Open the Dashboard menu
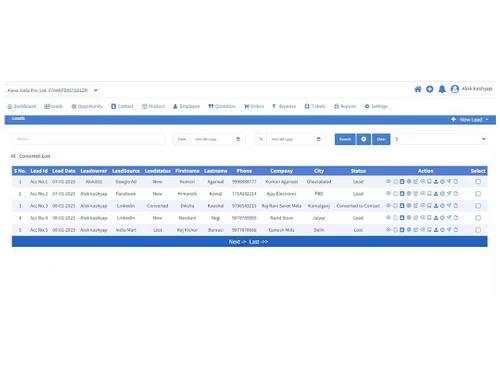The height and width of the screenshot is (375, 500). click(22, 106)
